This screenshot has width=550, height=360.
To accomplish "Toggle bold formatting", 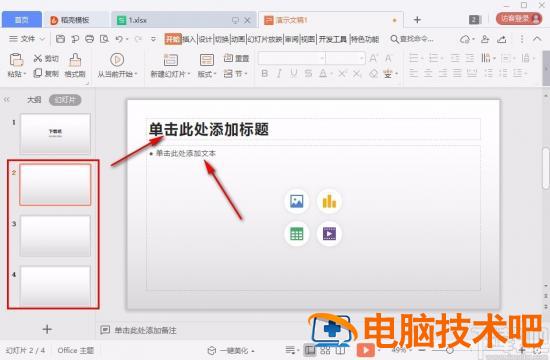I will point(265,74).
